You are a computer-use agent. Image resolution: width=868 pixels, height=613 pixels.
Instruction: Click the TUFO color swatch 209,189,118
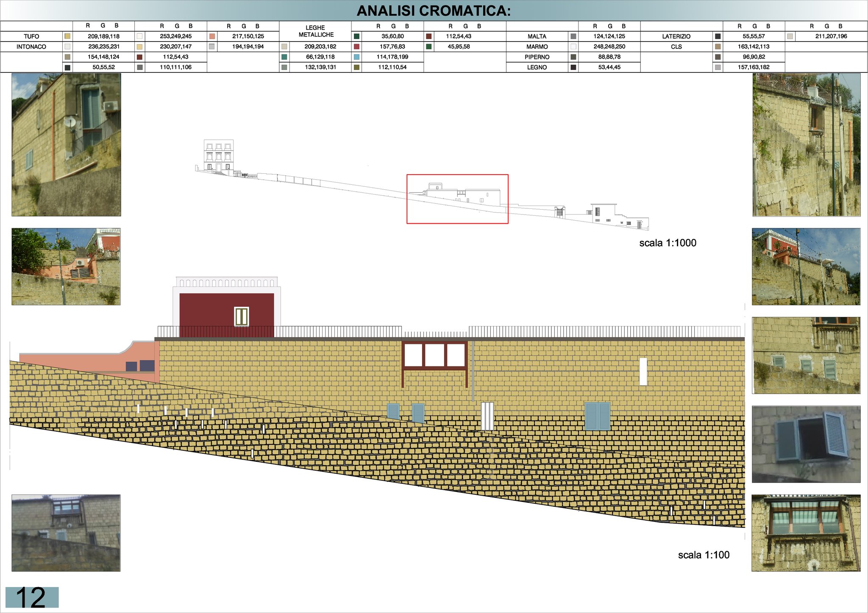click(67, 36)
